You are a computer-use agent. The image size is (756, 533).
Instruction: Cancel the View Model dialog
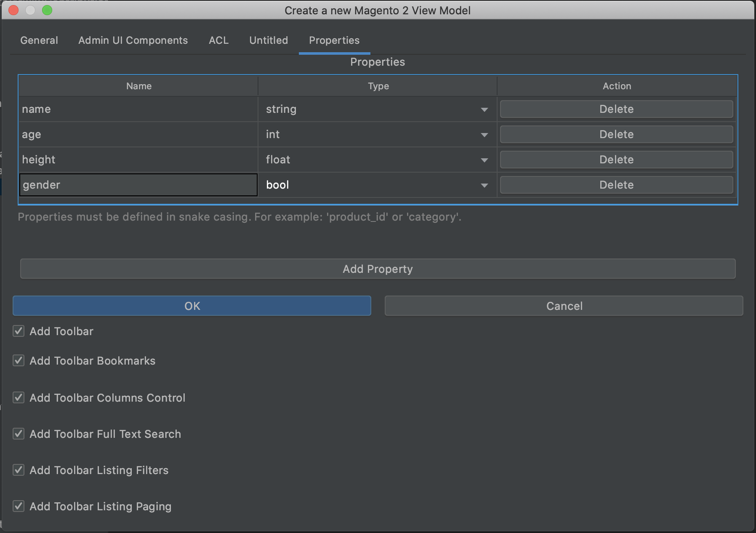[564, 306]
